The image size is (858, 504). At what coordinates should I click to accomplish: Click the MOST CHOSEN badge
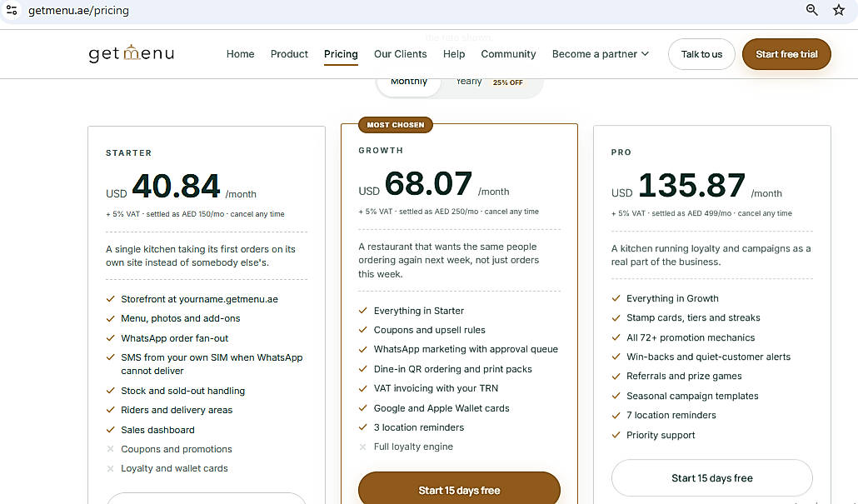coord(396,125)
